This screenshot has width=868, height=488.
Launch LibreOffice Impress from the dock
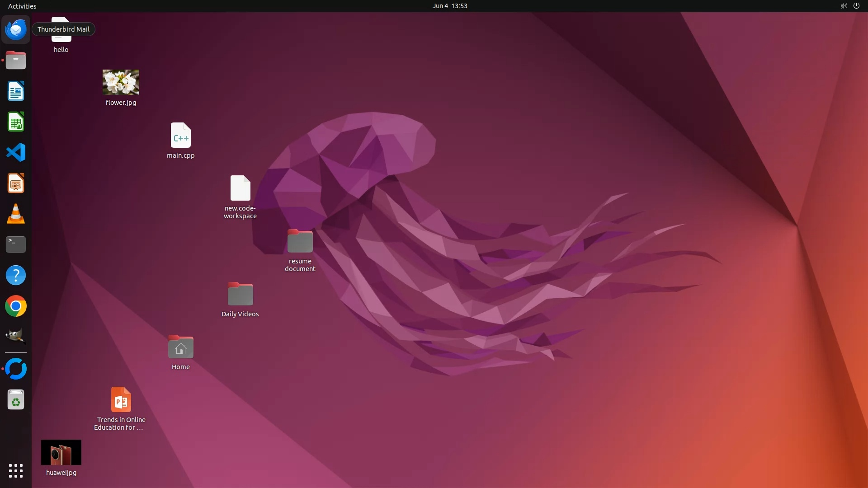[x=16, y=183]
